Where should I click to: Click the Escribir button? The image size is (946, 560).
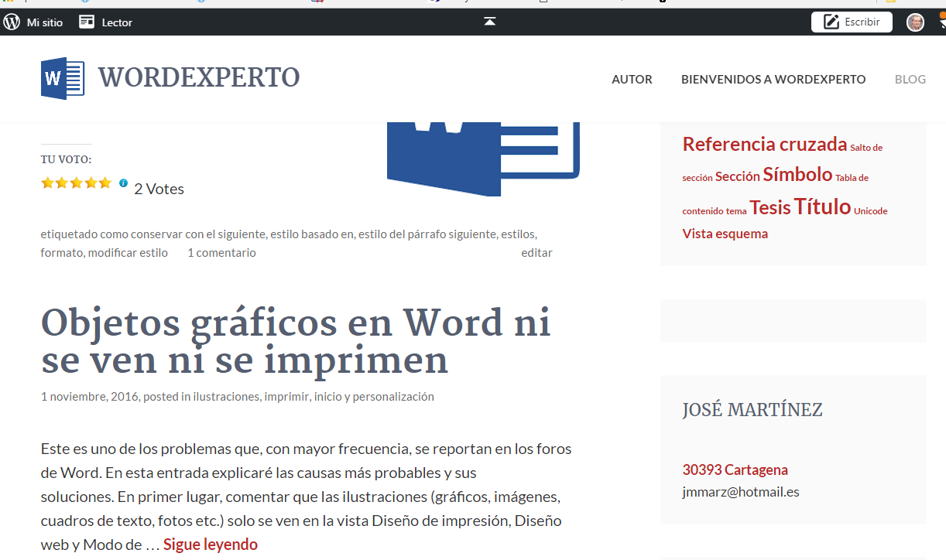coord(852,22)
